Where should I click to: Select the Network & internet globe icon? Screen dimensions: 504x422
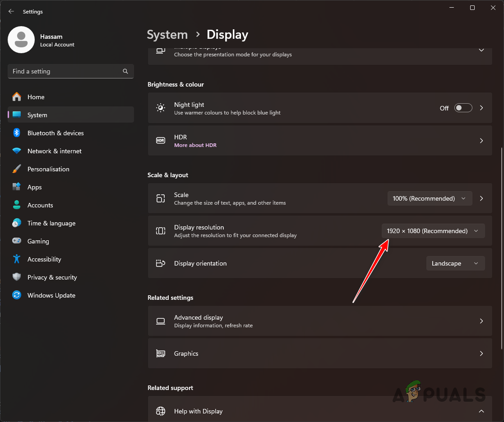[16, 151]
